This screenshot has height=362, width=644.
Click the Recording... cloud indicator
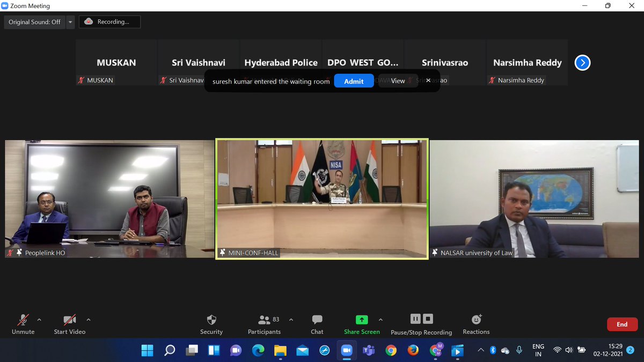point(109,22)
